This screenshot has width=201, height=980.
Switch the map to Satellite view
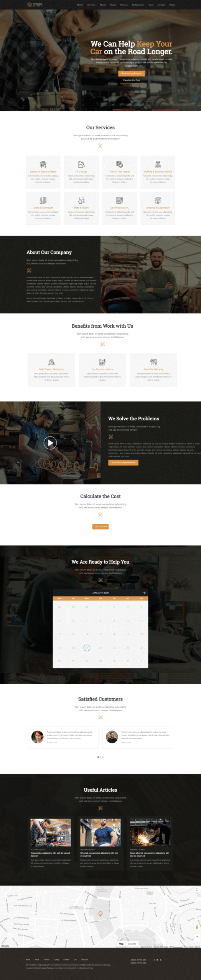[132, 944]
